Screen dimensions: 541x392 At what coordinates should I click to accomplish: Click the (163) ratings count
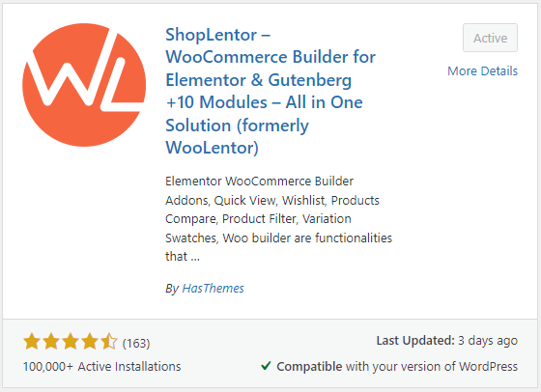tap(136, 344)
